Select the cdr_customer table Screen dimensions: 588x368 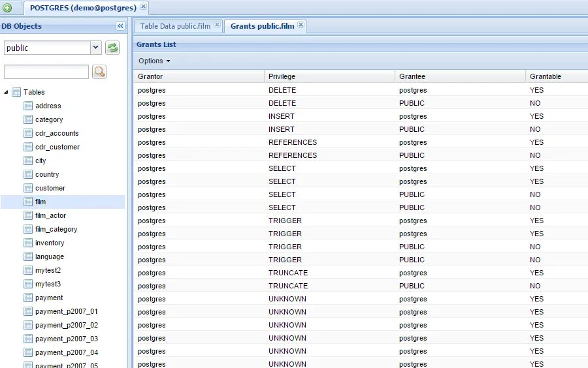(x=57, y=147)
